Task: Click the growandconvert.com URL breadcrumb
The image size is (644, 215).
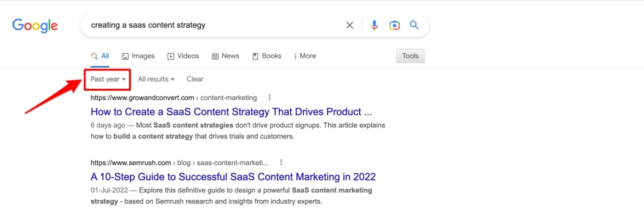Action: [173, 98]
